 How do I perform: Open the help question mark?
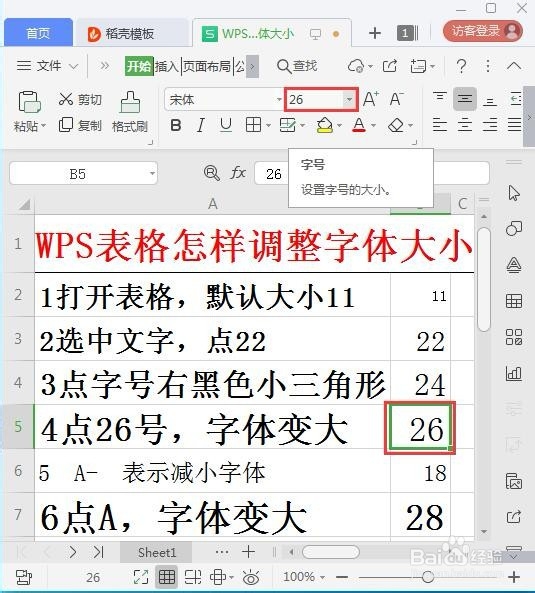pos(461,66)
